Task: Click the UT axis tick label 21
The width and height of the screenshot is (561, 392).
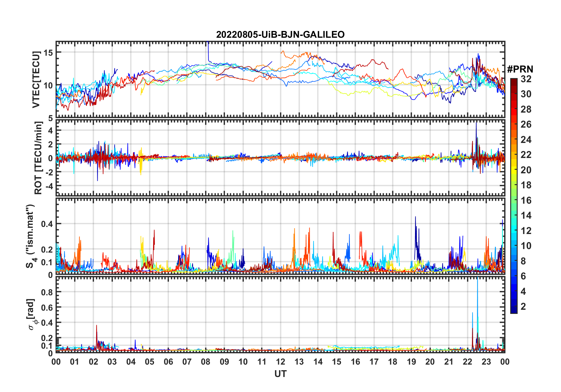Action: point(449,362)
